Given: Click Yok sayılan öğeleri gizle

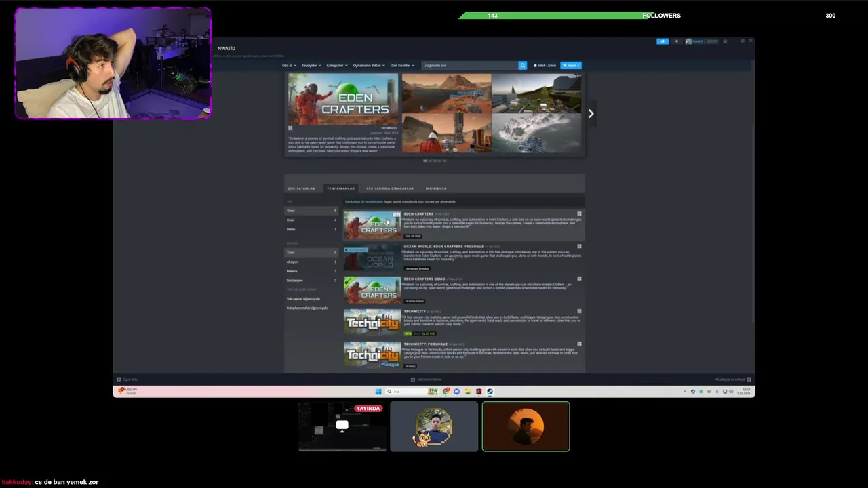Looking at the screenshot, I should pyautogui.click(x=303, y=299).
